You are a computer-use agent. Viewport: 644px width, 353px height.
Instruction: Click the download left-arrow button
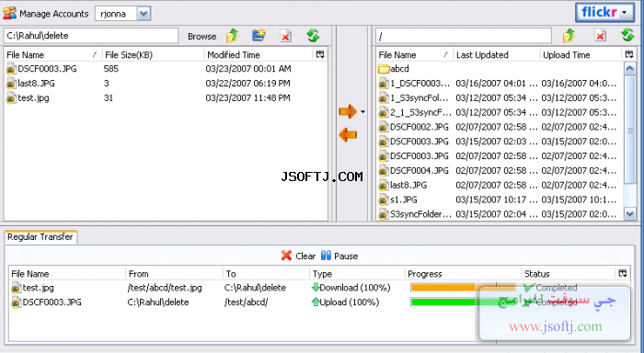(348, 134)
